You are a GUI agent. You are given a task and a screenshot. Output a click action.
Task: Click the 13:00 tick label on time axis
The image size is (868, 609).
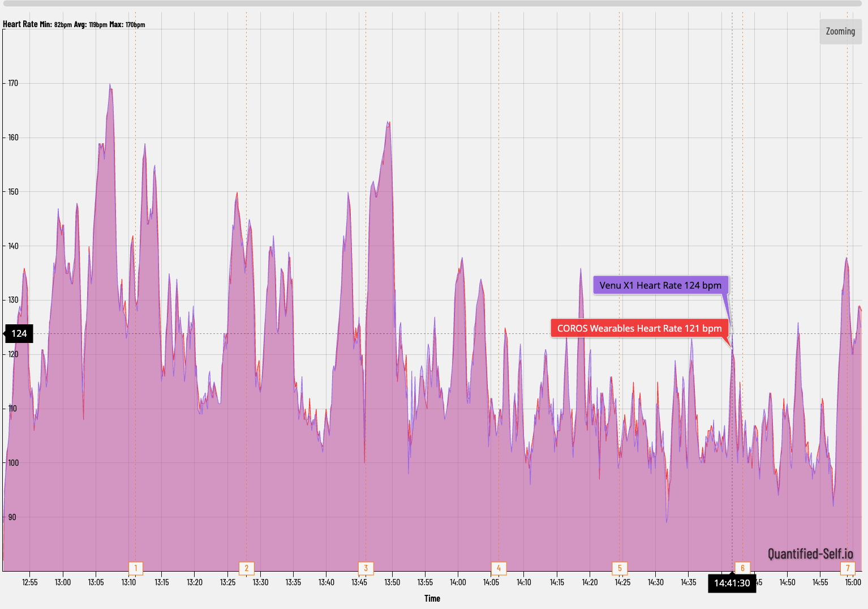coord(63,581)
